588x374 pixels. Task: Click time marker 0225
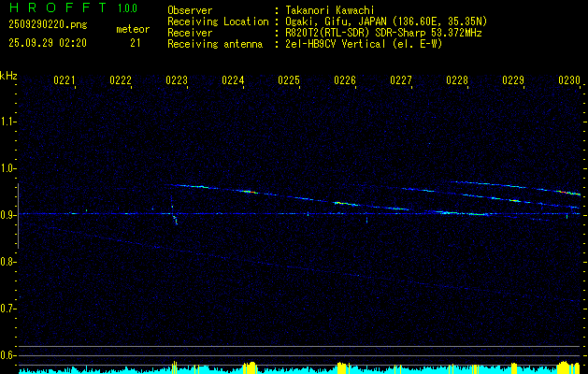click(x=289, y=80)
